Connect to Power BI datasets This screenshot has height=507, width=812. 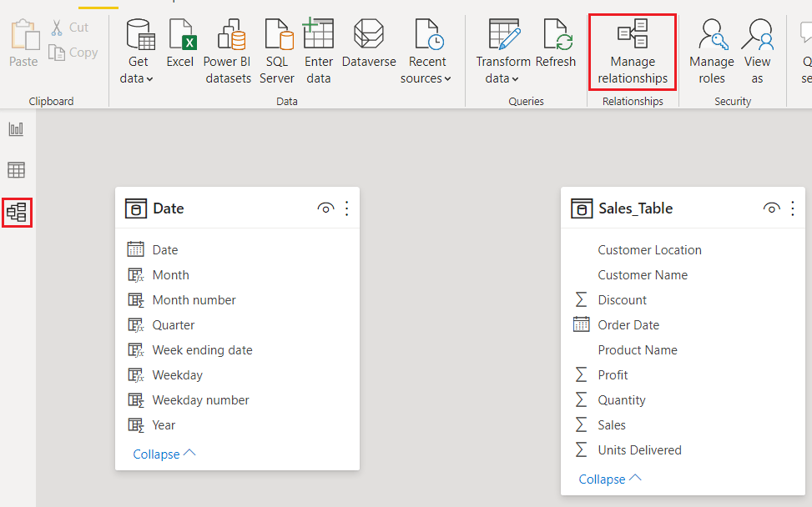click(227, 52)
